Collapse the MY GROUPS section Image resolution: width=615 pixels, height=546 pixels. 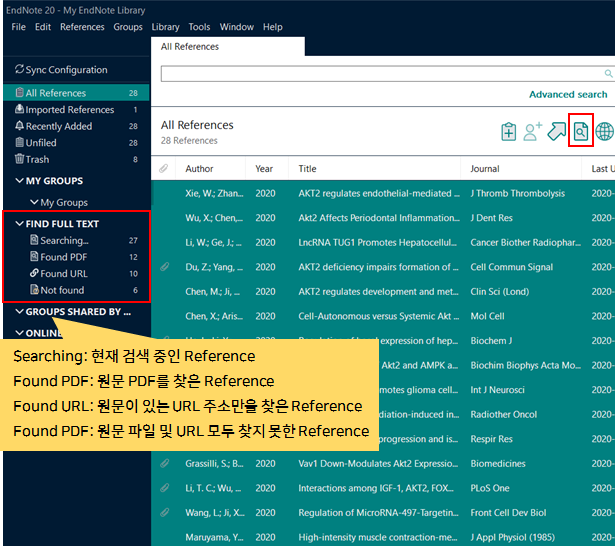(x=19, y=181)
